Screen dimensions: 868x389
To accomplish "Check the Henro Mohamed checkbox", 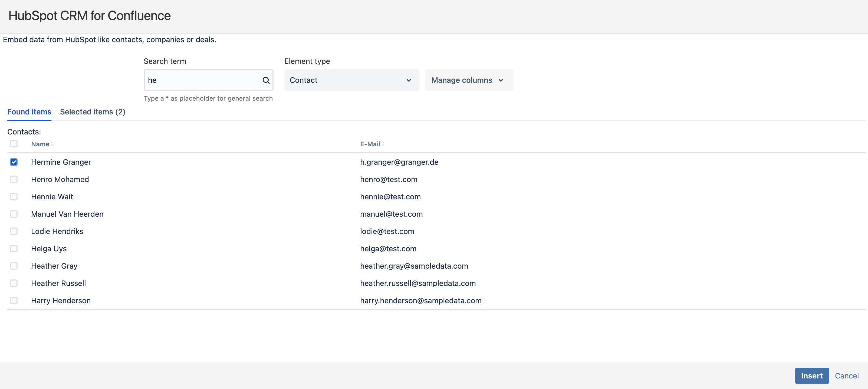I will click(14, 180).
